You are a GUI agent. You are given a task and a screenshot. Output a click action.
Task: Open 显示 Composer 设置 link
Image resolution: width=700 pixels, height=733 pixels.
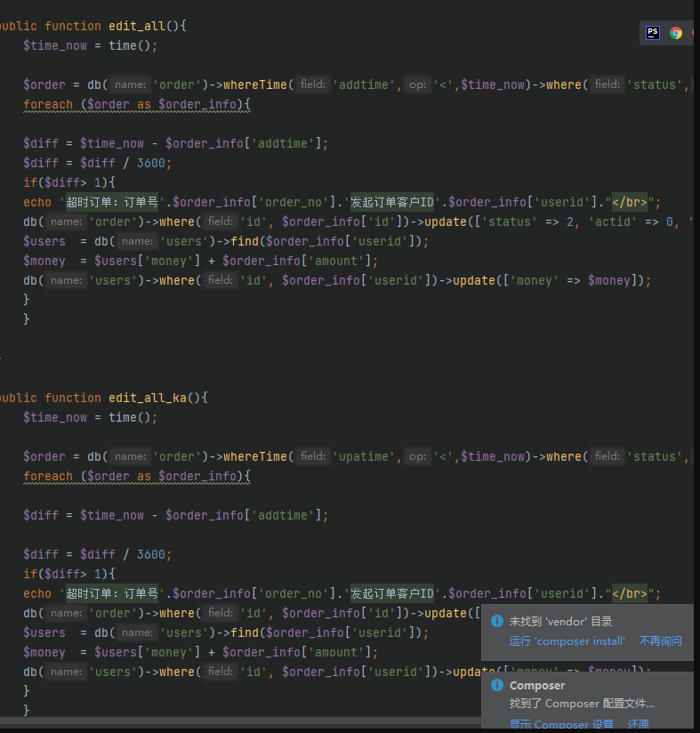coord(561,724)
